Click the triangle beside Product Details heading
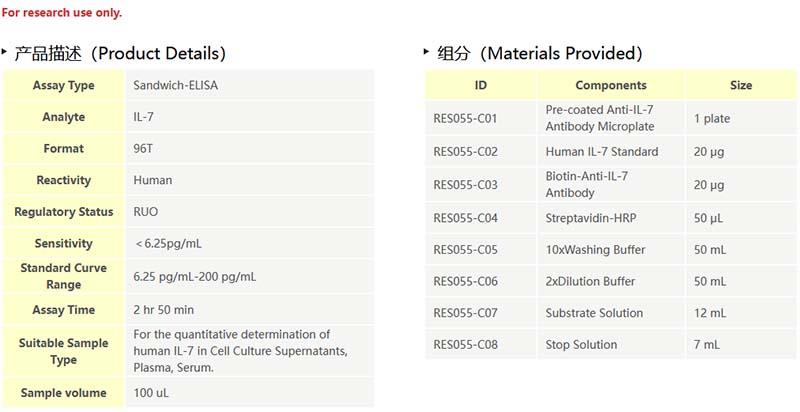The image size is (800, 412). pyautogui.click(x=5, y=50)
